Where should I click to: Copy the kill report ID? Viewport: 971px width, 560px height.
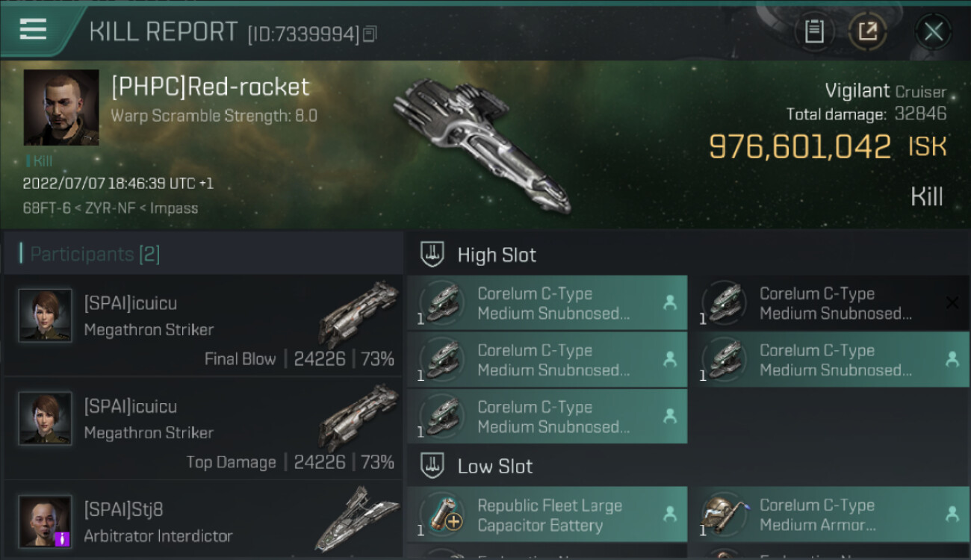370,34
